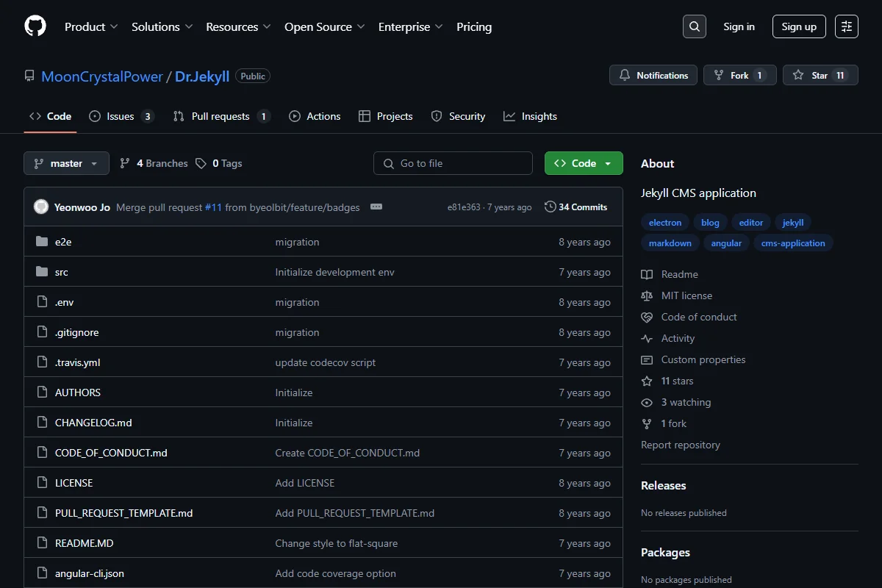Focus the Go to file search field
Screen dimensions: 882x588
coord(453,163)
